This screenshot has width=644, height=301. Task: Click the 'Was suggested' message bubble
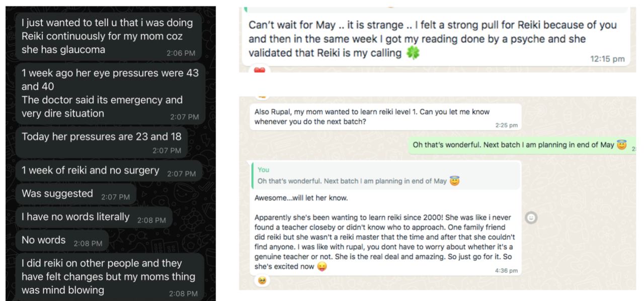[75, 194]
